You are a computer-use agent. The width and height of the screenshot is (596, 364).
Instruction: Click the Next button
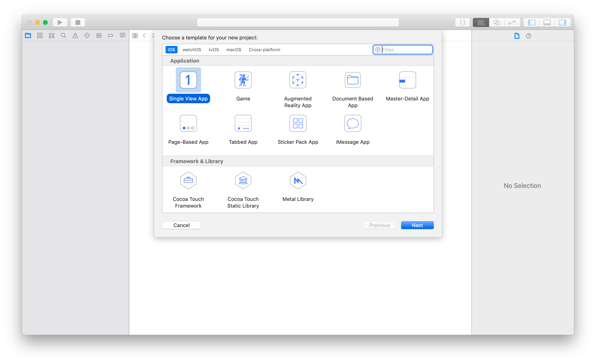point(417,225)
